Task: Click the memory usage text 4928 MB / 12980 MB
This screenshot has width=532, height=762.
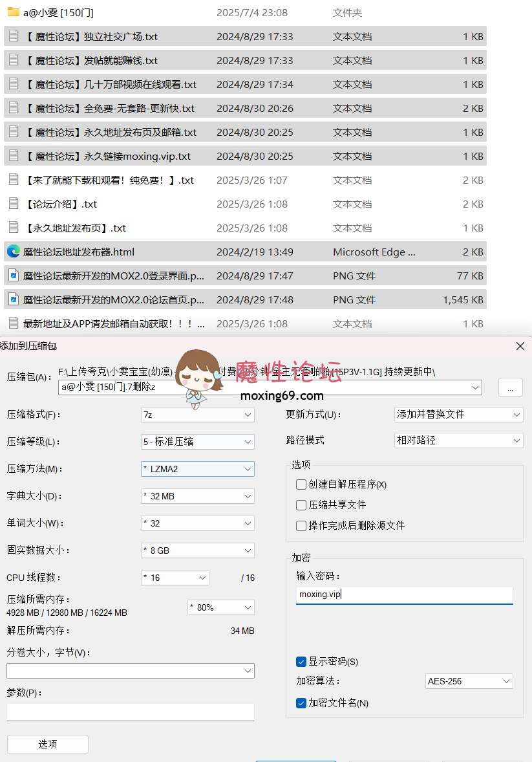Action: [x=67, y=613]
